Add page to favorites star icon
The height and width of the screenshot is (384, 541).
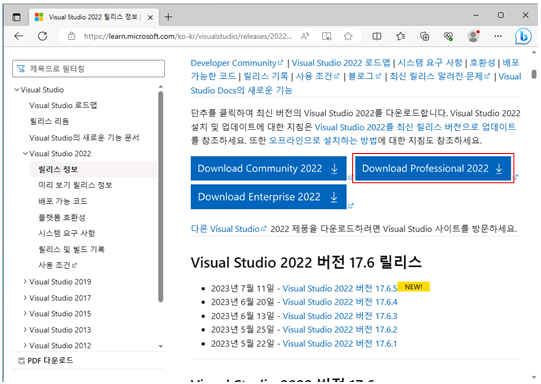click(348, 36)
